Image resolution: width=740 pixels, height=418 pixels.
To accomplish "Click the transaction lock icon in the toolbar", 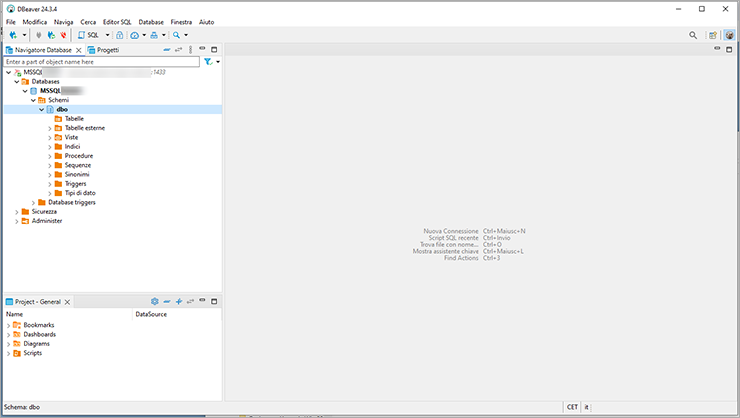I will (120, 35).
